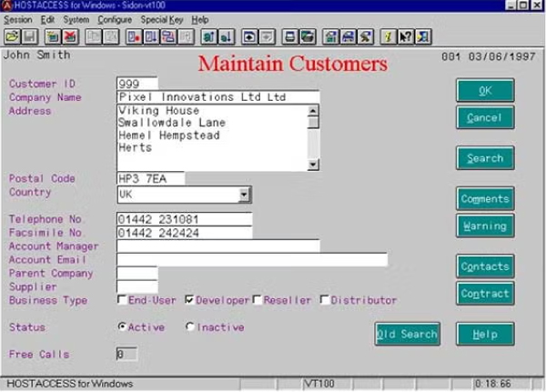Click the exit door toolbar icon
This screenshot has width=546, height=392.
coord(423,36)
